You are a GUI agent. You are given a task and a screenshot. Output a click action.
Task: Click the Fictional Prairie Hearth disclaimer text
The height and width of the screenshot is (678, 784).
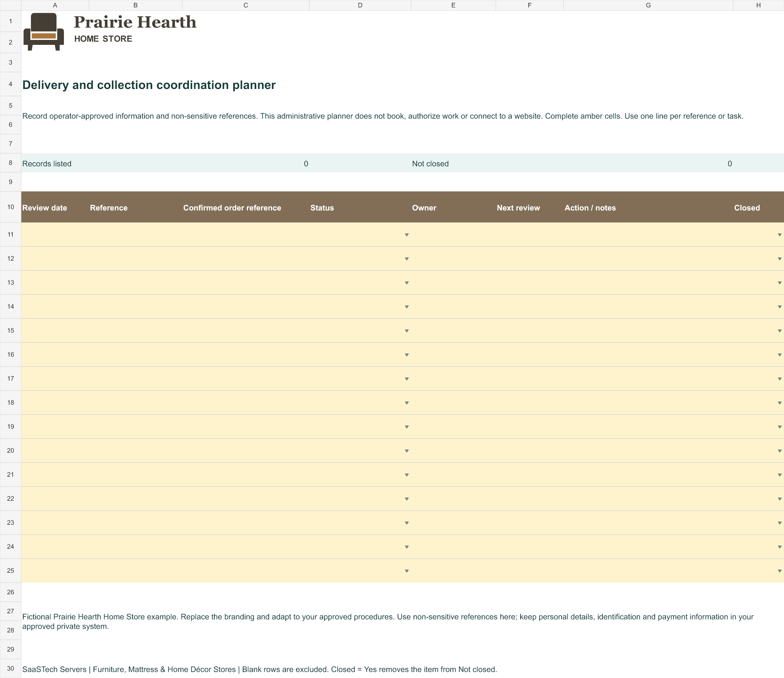click(x=388, y=621)
